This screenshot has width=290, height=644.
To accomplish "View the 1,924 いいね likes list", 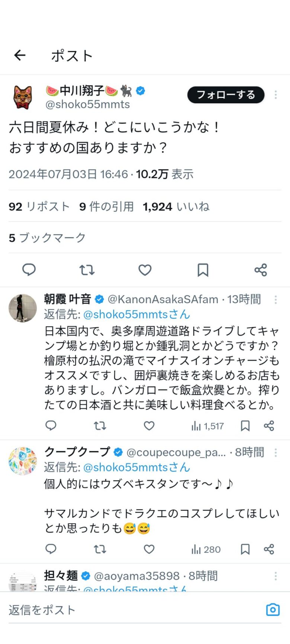I will point(176,207).
